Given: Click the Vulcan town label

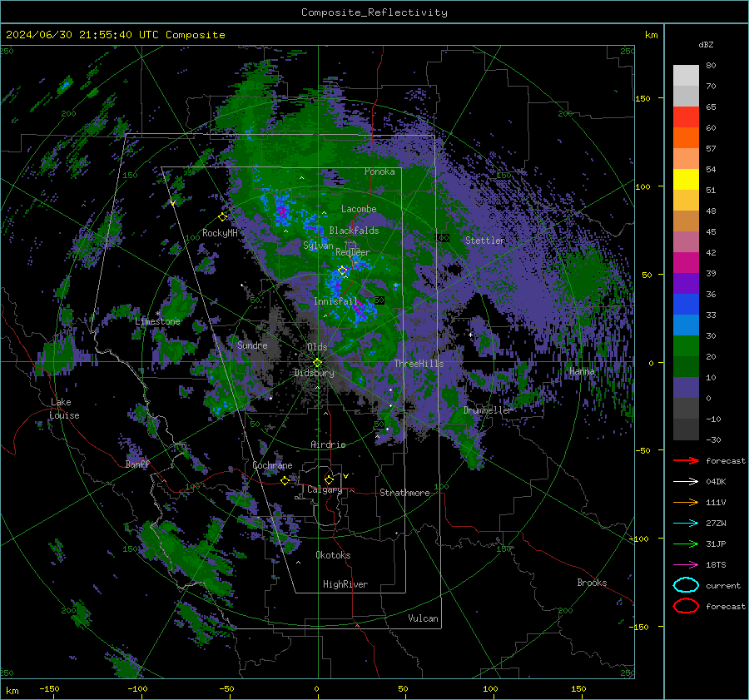Looking at the screenshot, I should click(423, 618).
